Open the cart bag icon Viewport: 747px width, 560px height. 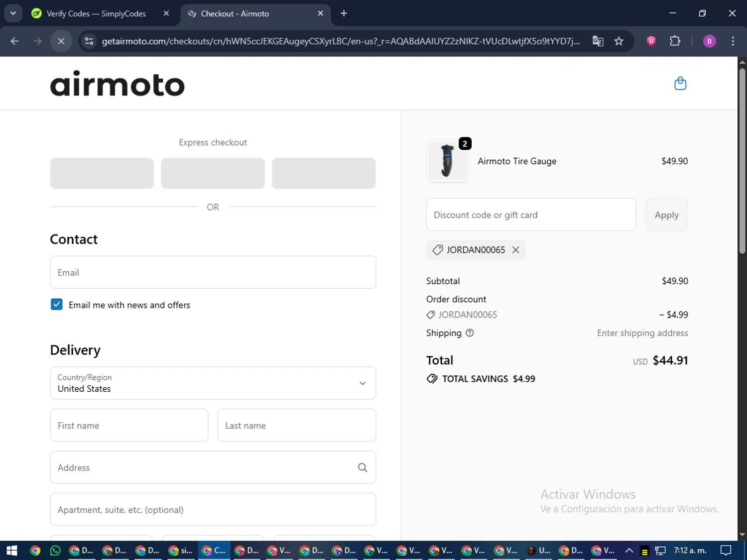pyautogui.click(x=680, y=84)
